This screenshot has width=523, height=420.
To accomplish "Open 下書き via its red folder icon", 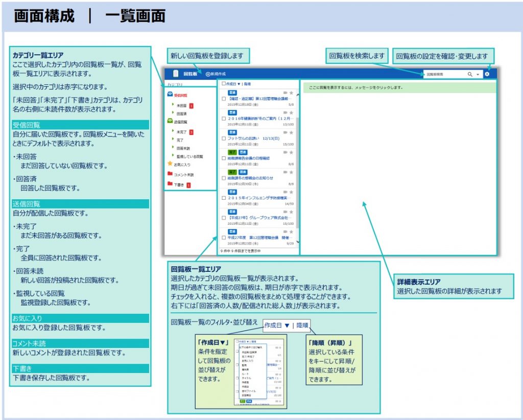I will (170, 184).
